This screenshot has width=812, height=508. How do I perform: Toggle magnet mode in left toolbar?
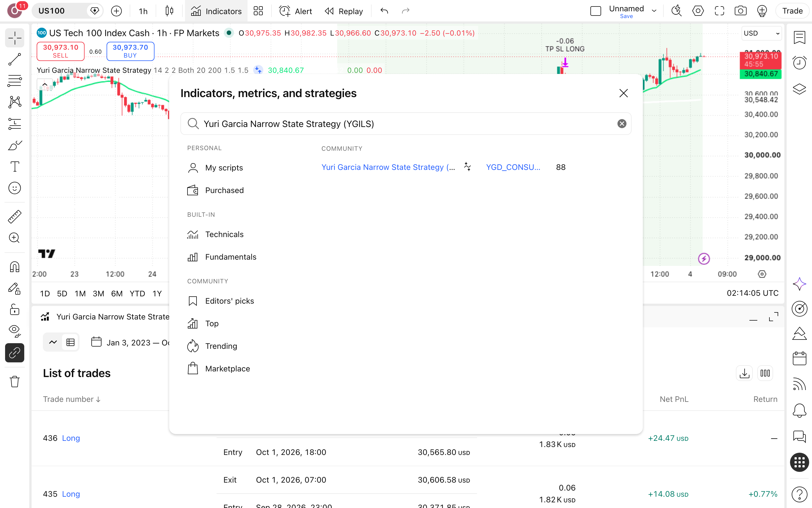pos(14,267)
